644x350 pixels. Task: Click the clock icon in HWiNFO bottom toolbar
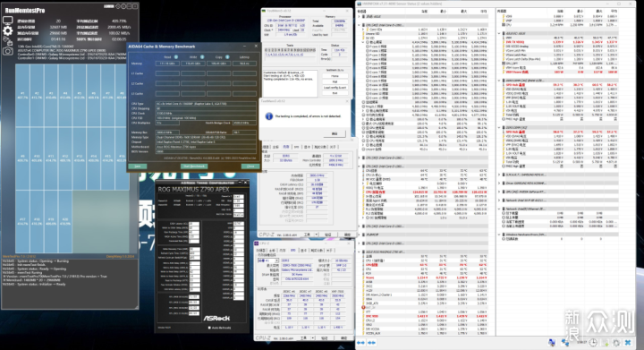(x=593, y=342)
